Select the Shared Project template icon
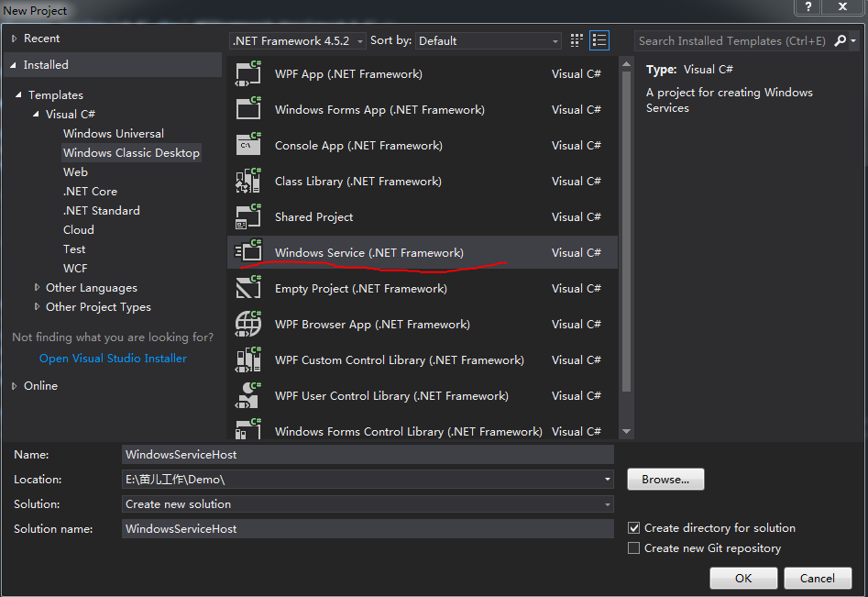The image size is (868, 597). (x=248, y=216)
